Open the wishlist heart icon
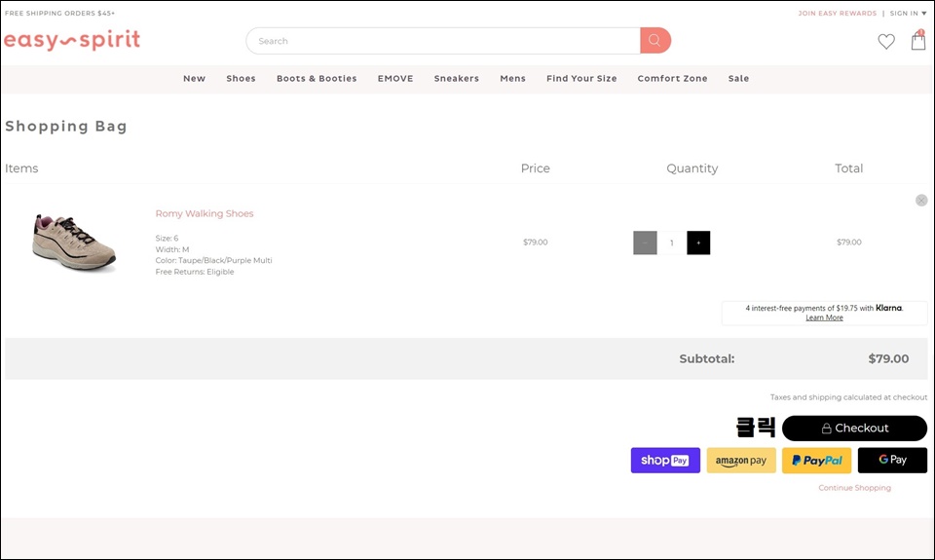The image size is (935, 560). tap(886, 41)
